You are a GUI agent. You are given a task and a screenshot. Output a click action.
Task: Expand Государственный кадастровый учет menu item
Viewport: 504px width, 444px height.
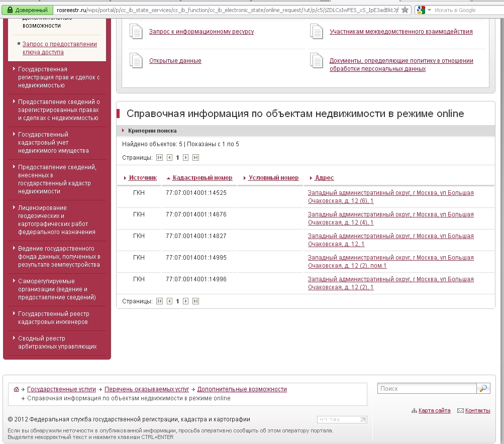click(x=53, y=143)
